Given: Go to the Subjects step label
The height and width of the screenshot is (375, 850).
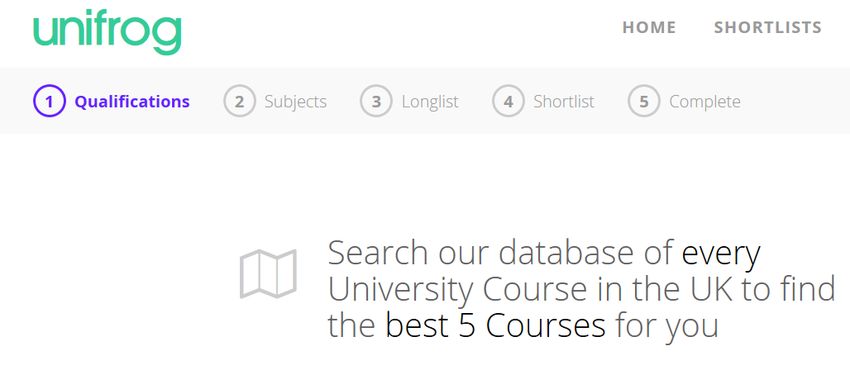Looking at the screenshot, I should (295, 102).
